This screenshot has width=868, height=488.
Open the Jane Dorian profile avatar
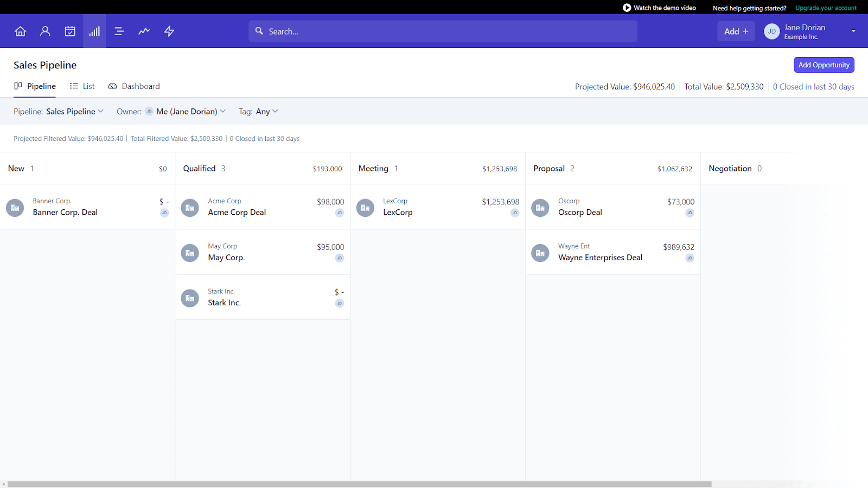pyautogui.click(x=771, y=31)
